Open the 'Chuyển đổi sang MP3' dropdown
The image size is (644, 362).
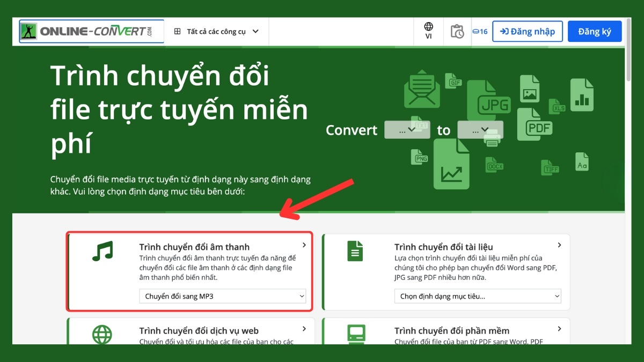[x=223, y=296]
